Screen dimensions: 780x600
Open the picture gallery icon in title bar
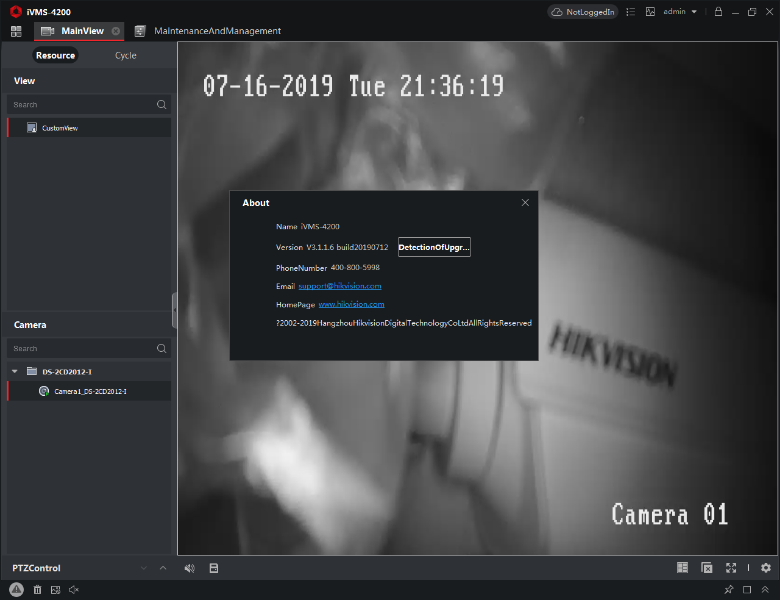650,11
